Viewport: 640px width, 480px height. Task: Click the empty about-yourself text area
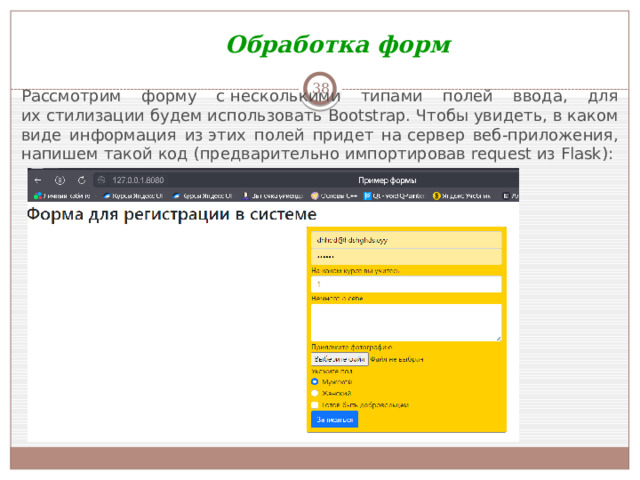(406, 322)
